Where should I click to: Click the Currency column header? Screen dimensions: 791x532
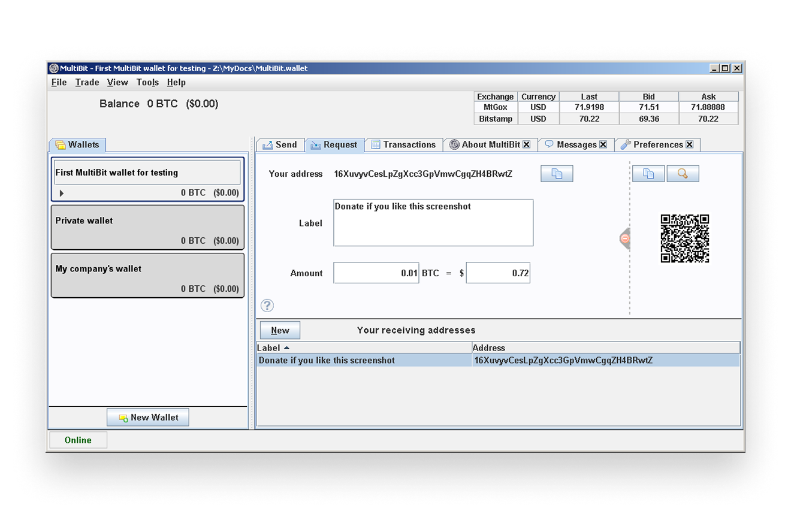(x=539, y=96)
